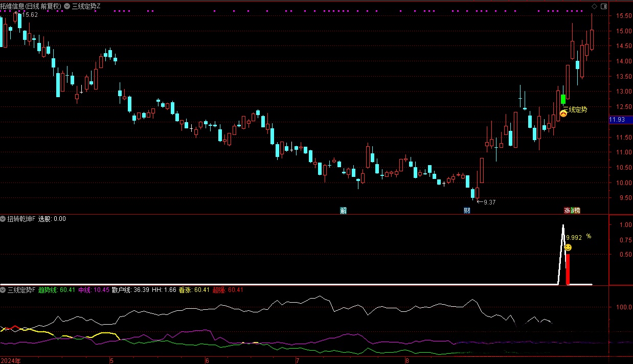Image resolution: width=633 pixels, height=364 pixels.
Task: Click the 扭转乾坤F indicator name label
Action: pos(21,219)
